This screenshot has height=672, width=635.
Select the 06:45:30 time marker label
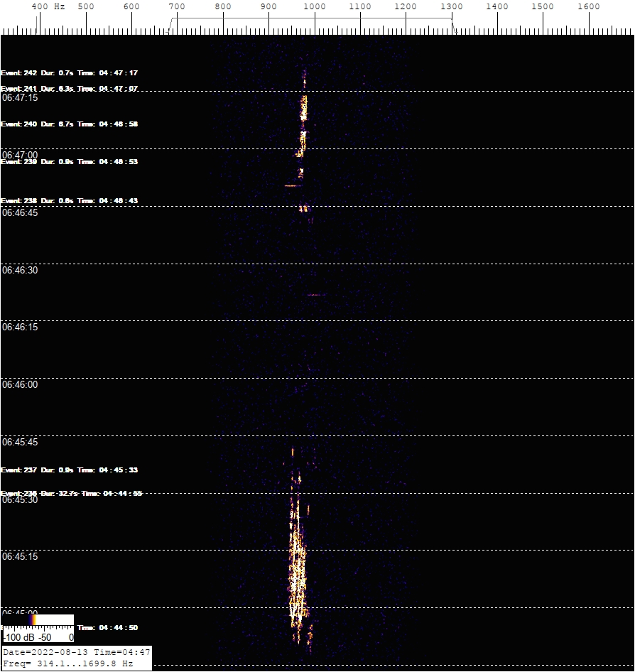[x=20, y=499]
